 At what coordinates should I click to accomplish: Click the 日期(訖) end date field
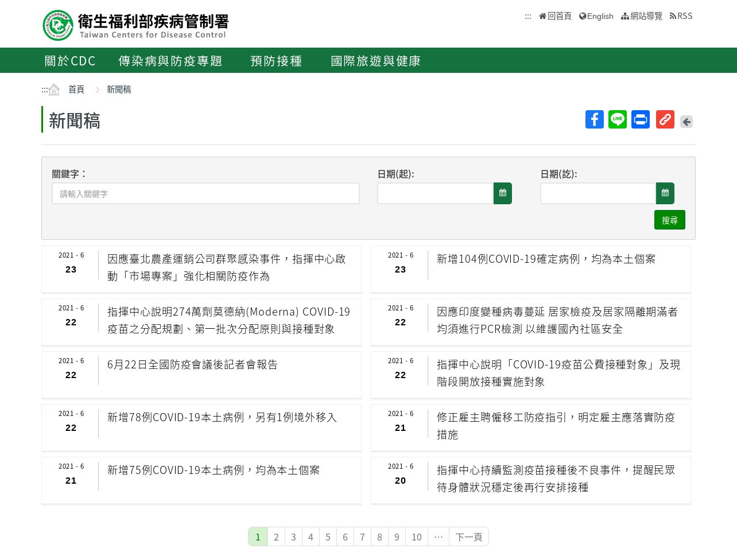598,193
